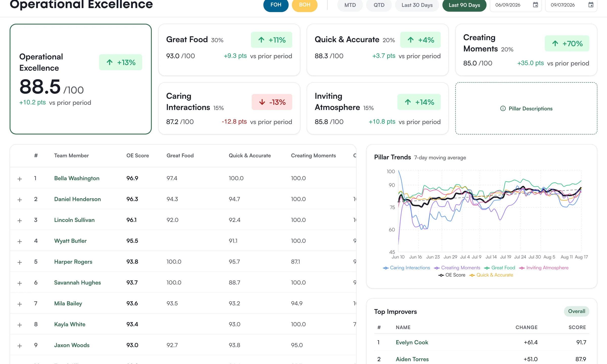Viewport: 607px width, 364px height.
Task: Open the end date calendar icon
Action: 591,5
